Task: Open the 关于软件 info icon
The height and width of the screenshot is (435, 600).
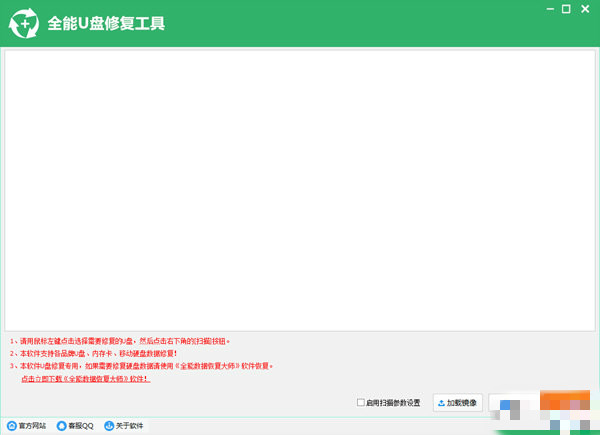Action: pos(109,425)
